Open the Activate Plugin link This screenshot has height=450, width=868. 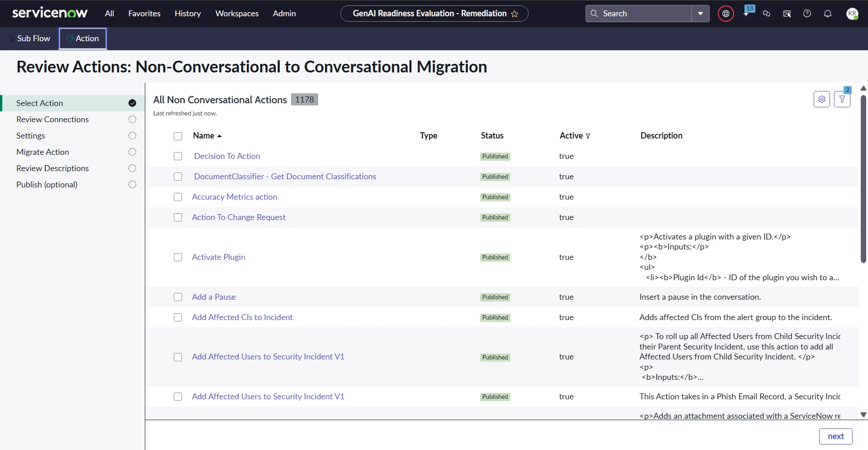[x=219, y=257]
